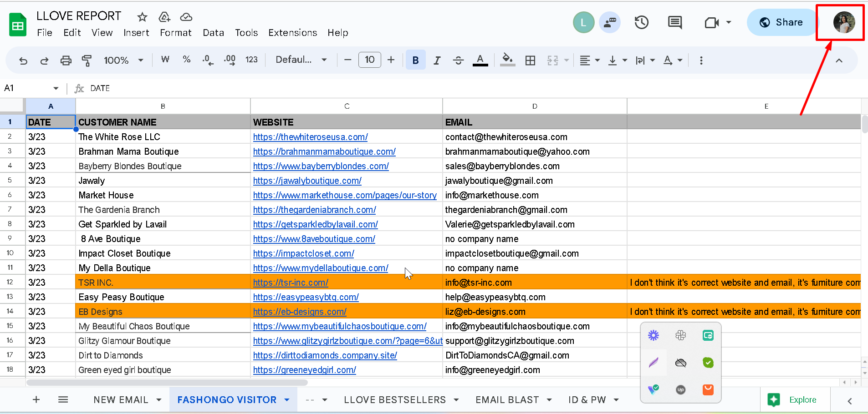Open the Google Sheets home logo

point(18,25)
